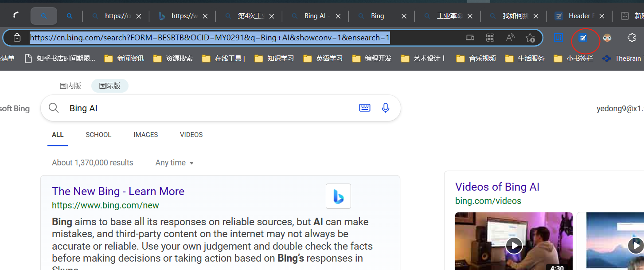Screen dimensions: 644x270
Task: Click the About 1,370,000 results text
Action: (x=93, y=163)
